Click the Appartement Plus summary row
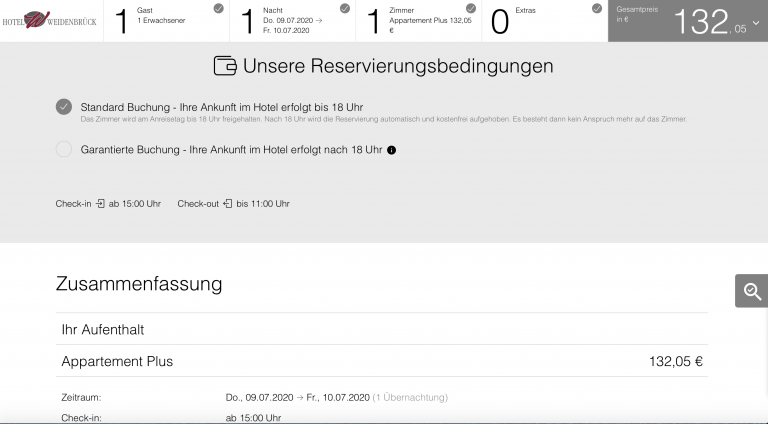The image size is (768, 424). coord(382,361)
